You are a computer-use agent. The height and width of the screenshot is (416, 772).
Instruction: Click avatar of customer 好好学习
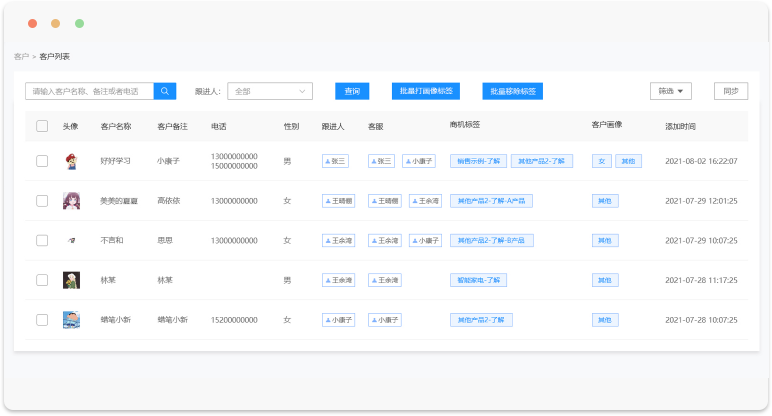[71, 160]
